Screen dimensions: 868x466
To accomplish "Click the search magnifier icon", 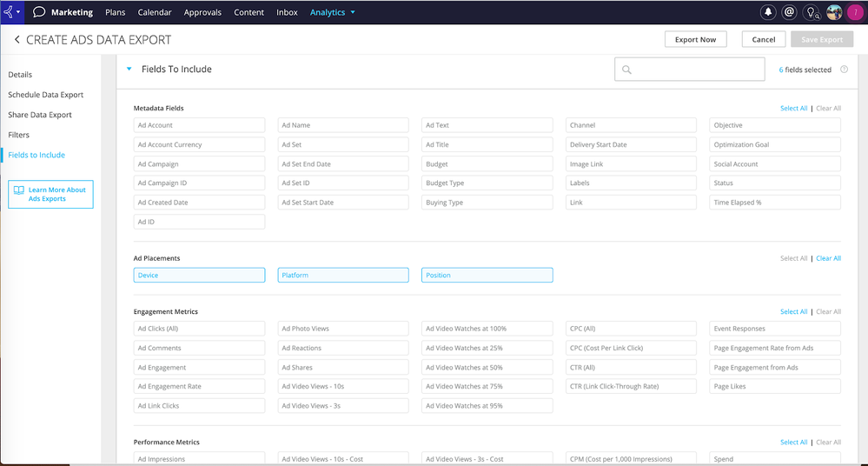I will [626, 70].
